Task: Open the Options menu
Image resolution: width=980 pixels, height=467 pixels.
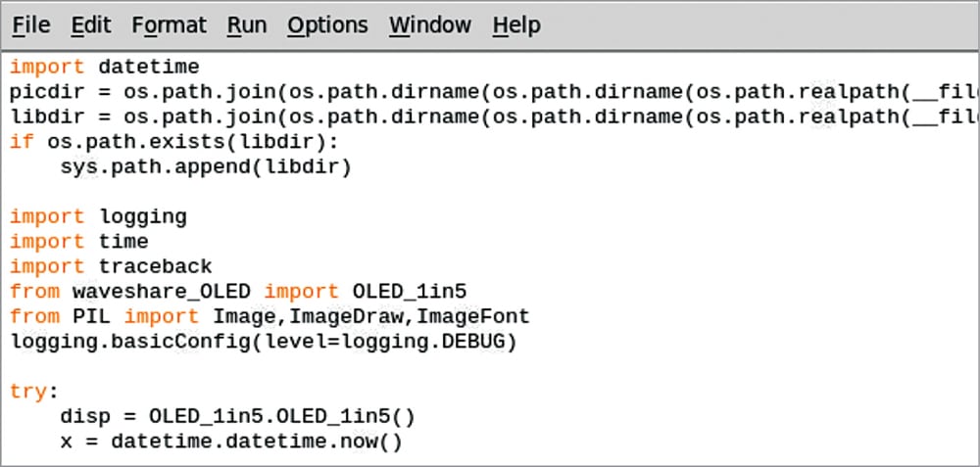Action: [327, 24]
